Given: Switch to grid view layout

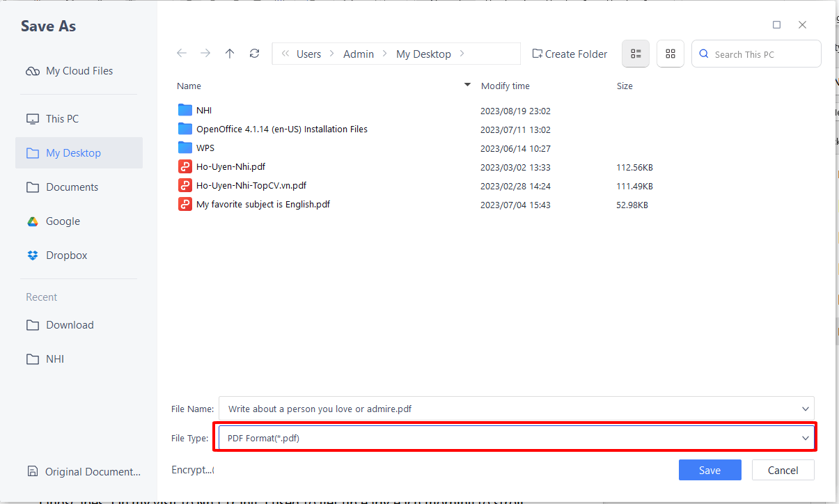Looking at the screenshot, I should 670,54.
